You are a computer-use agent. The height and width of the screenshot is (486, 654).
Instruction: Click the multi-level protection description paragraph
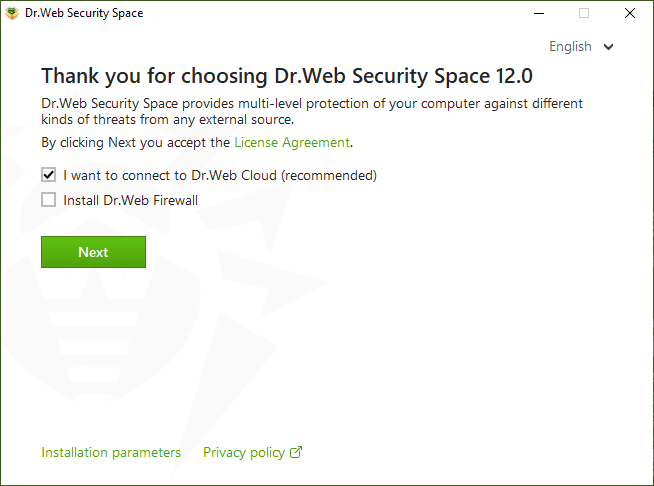click(x=312, y=111)
